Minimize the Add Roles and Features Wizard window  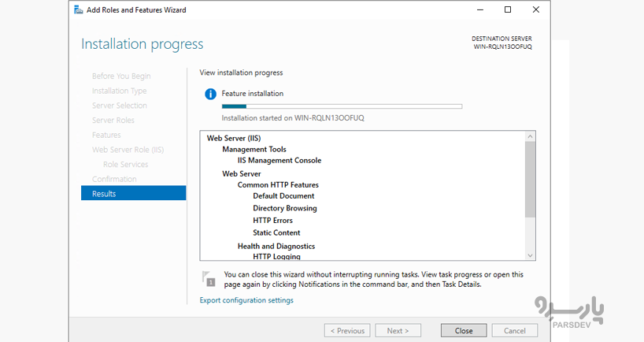(480, 9)
